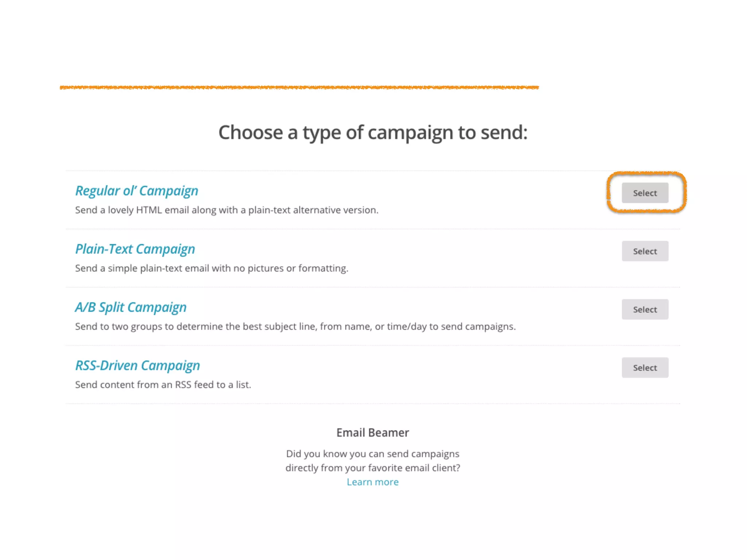Select the Regular ol' Campaign option
Image resolution: width=747 pixels, height=560 pixels.
[645, 193]
